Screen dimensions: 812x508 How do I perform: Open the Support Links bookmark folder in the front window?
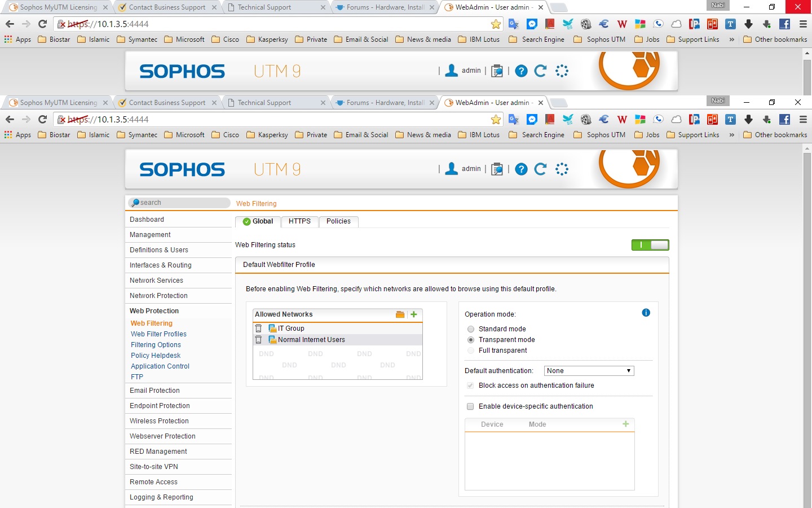click(693, 135)
